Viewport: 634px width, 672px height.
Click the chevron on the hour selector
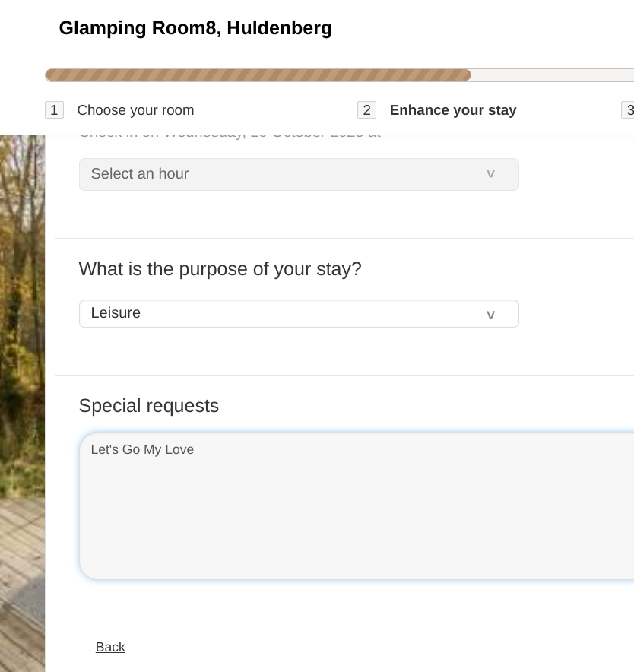[x=490, y=174]
